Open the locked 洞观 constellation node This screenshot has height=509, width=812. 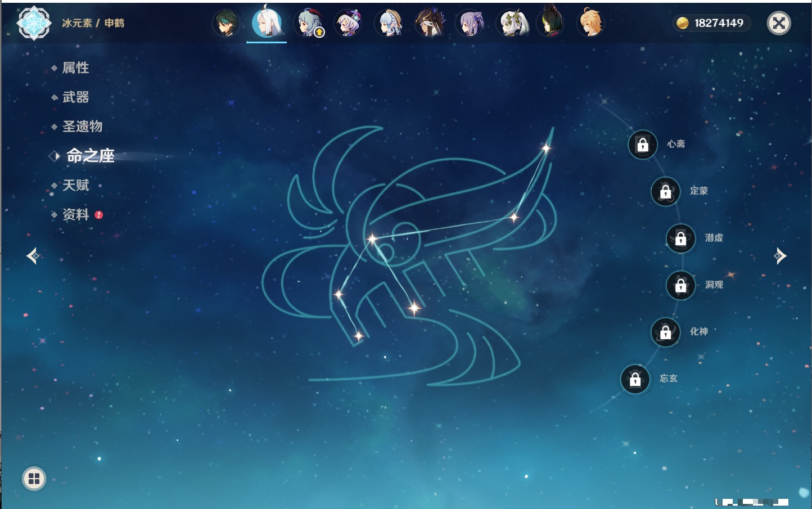point(681,286)
